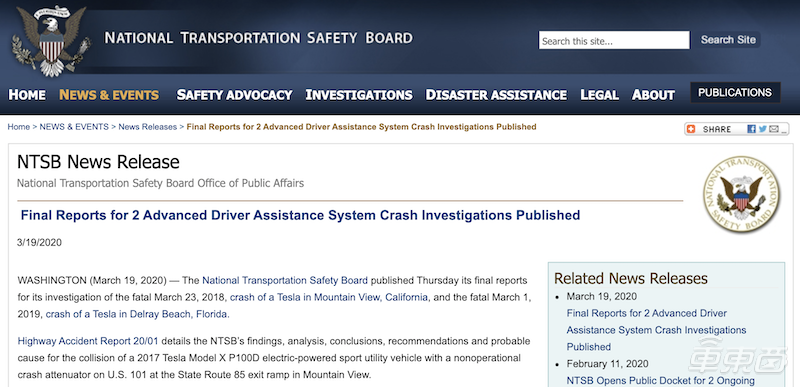
Task: Open the Safety Advocacy menu
Action: point(234,95)
